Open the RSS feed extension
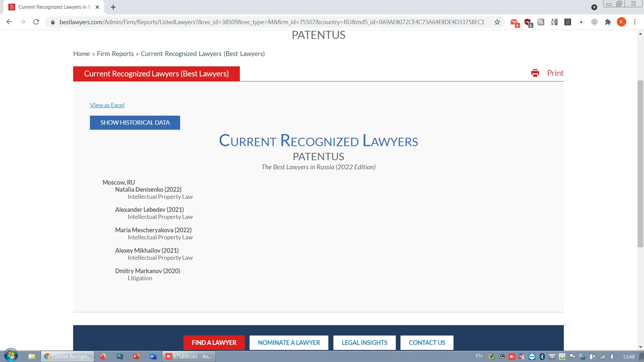 (x=541, y=22)
